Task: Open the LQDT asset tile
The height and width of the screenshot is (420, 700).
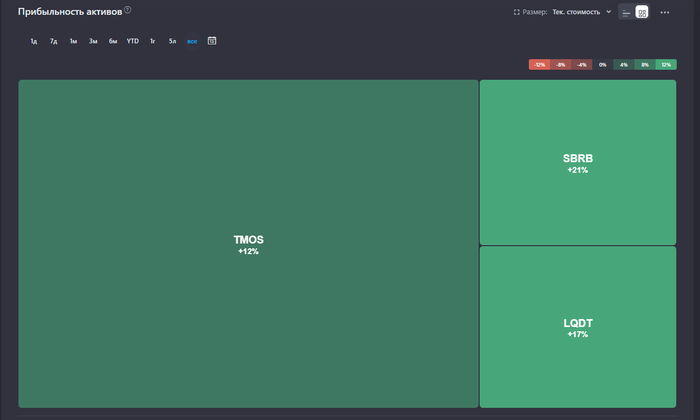Action: (x=578, y=327)
